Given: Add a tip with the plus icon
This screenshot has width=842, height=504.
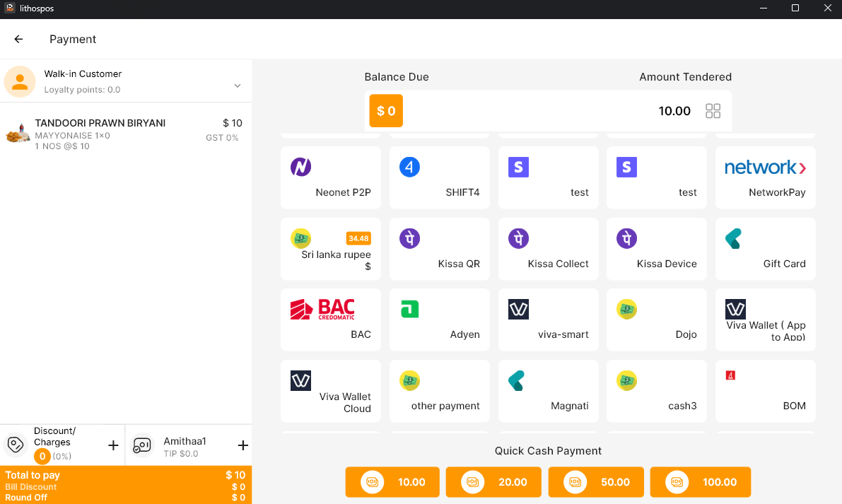Looking at the screenshot, I should point(242,445).
